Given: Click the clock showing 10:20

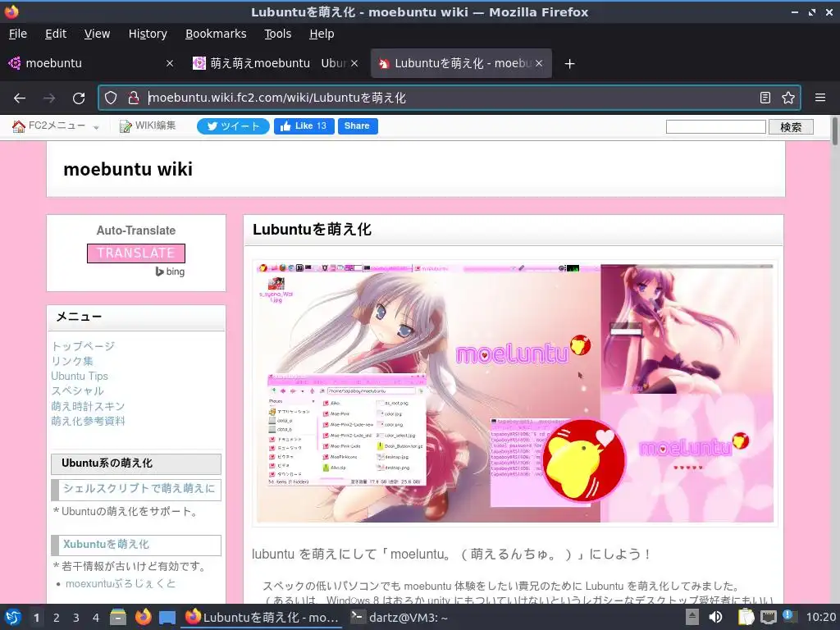Looking at the screenshot, I should pyautogui.click(x=820, y=617).
